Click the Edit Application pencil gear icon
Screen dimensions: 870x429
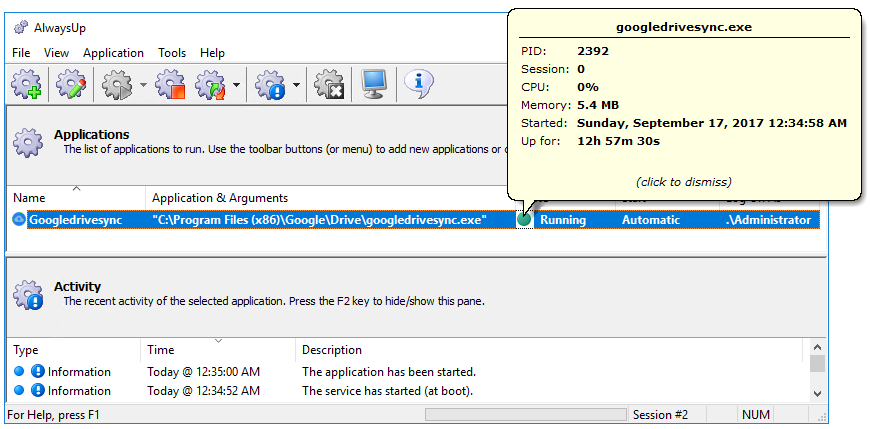(x=71, y=85)
